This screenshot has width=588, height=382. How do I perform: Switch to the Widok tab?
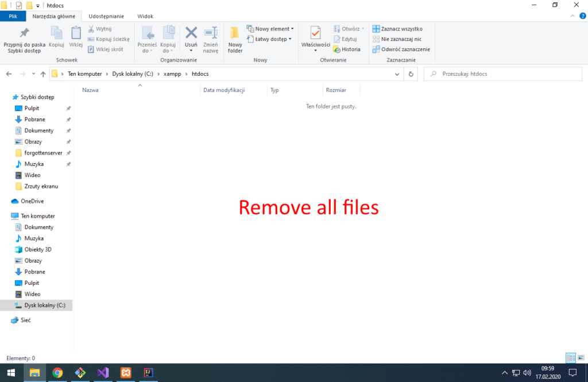click(145, 16)
